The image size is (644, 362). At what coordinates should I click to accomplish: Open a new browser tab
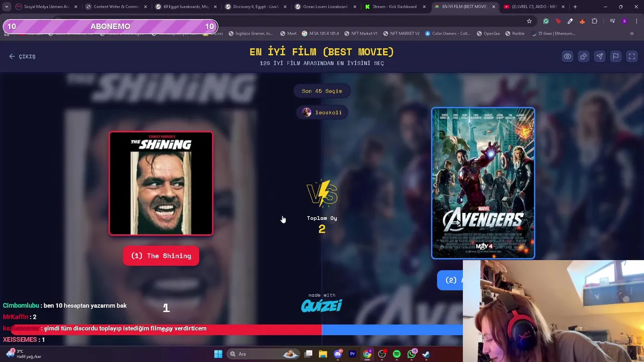point(575,7)
